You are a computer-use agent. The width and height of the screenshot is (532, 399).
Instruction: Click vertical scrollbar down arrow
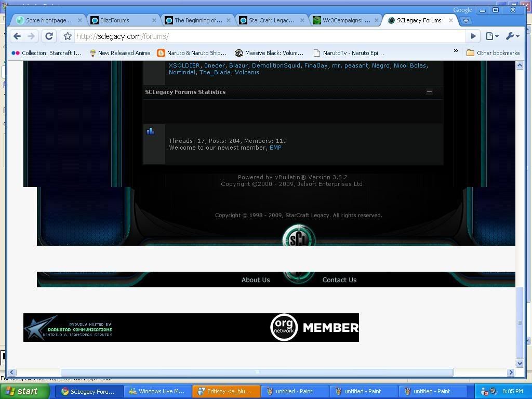coord(520,363)
